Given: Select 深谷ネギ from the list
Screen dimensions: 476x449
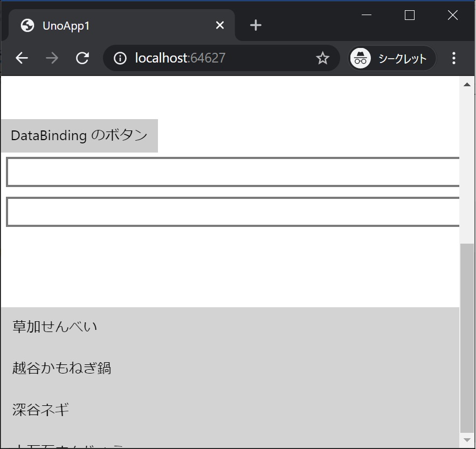Looking at the screenshot, I should [40, 410].
